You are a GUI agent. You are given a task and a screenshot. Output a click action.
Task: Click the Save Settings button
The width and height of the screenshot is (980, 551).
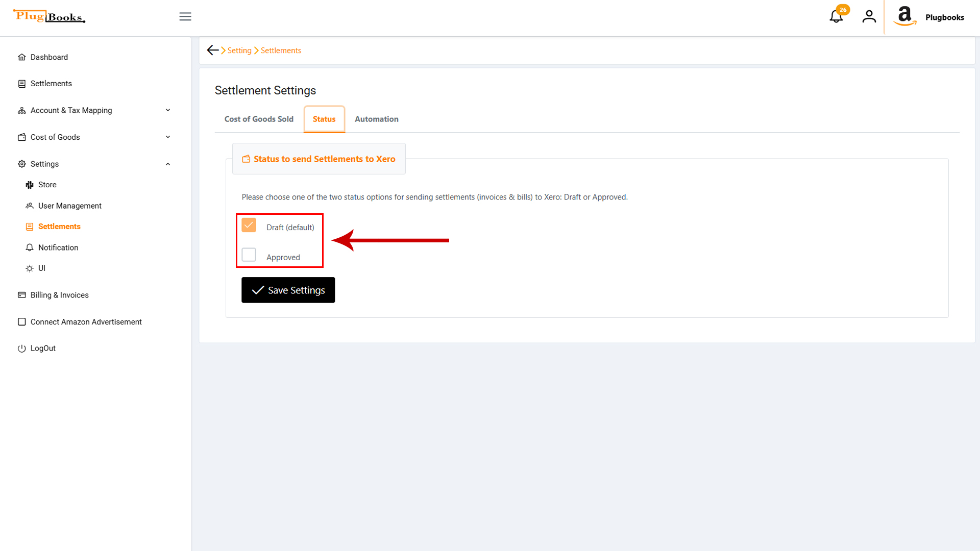tap(288, 290)
